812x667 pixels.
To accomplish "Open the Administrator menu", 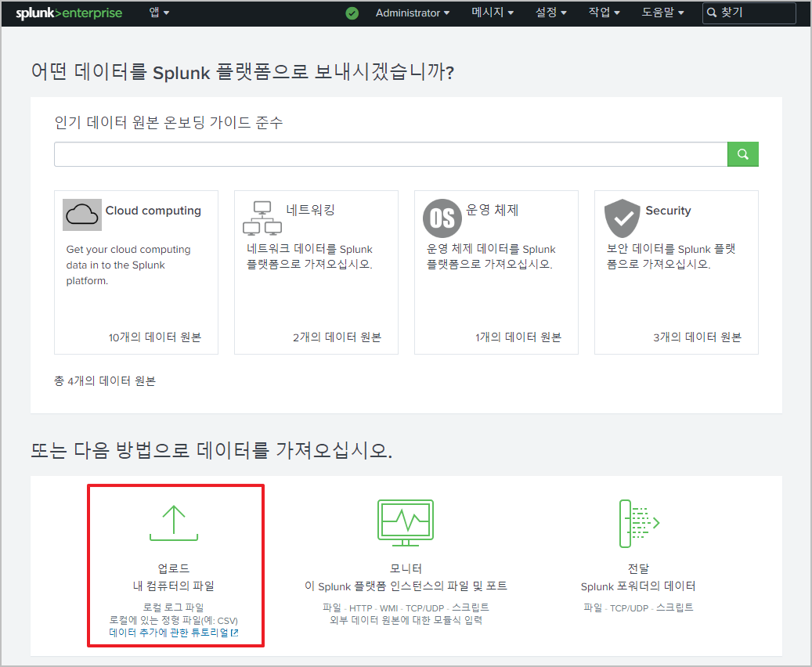I will point(412,13).
